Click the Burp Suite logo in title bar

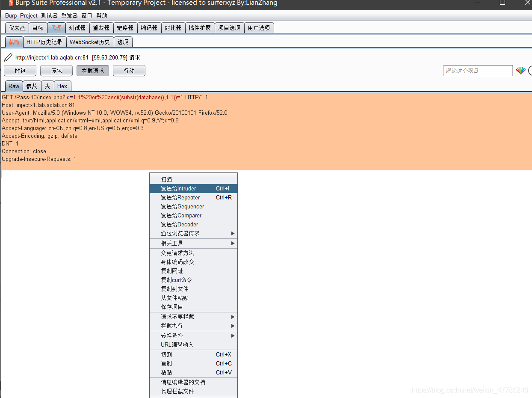click(x=11, y=3)
